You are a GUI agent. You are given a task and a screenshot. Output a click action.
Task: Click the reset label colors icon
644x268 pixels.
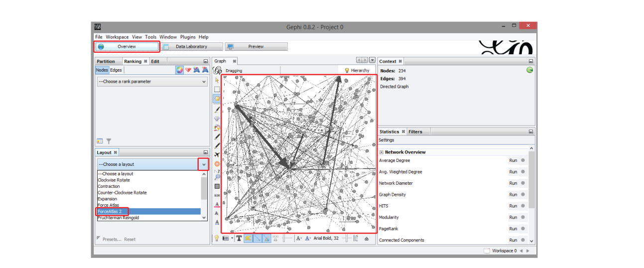217,204
